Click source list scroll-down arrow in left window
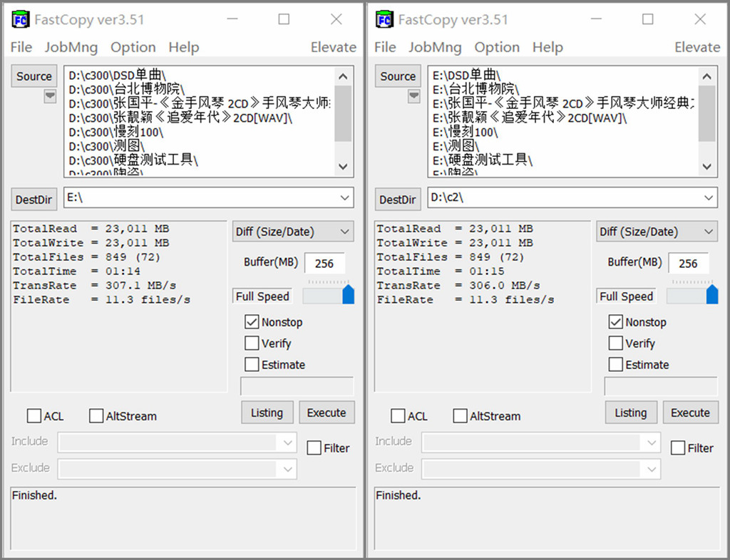This screenshot has height=560, width=730. point(343,167)
